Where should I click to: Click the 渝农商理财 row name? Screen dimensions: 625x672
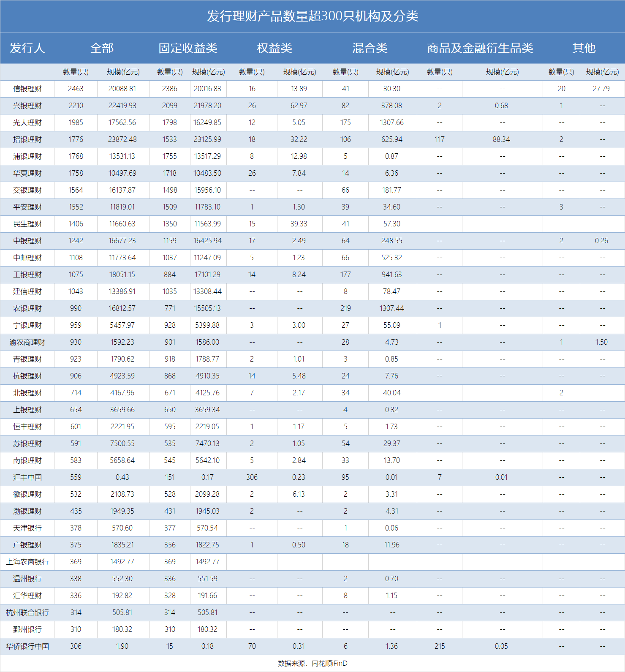[x=27, y=342]
